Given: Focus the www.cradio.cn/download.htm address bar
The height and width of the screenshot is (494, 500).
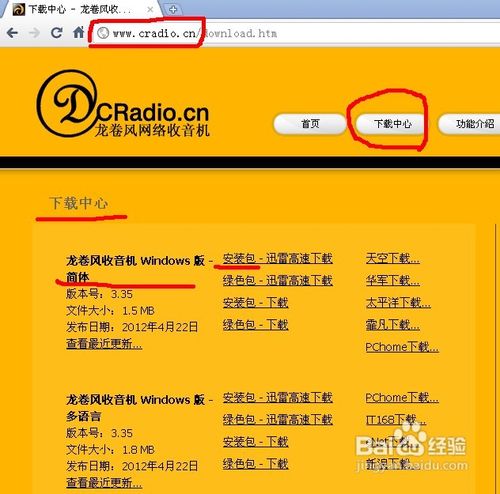Looking at the screenshot, I should tap(293, 33).
